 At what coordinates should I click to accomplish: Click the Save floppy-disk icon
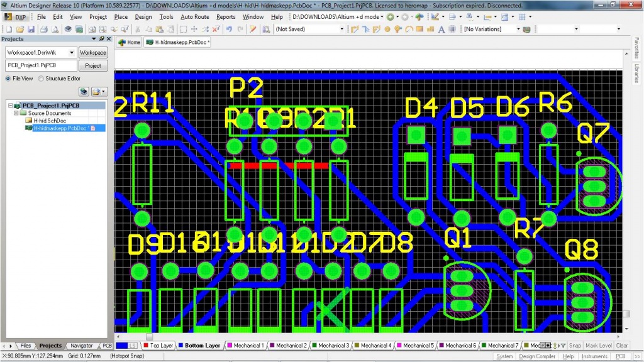pyautogui.click(x=31, y=29)
